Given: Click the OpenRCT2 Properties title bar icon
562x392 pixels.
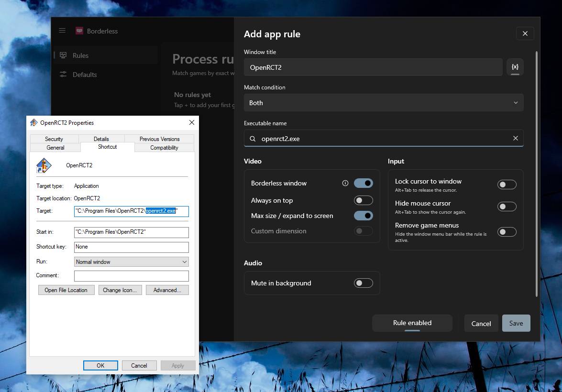Looking at the screenshot, I should pos(33,122).
